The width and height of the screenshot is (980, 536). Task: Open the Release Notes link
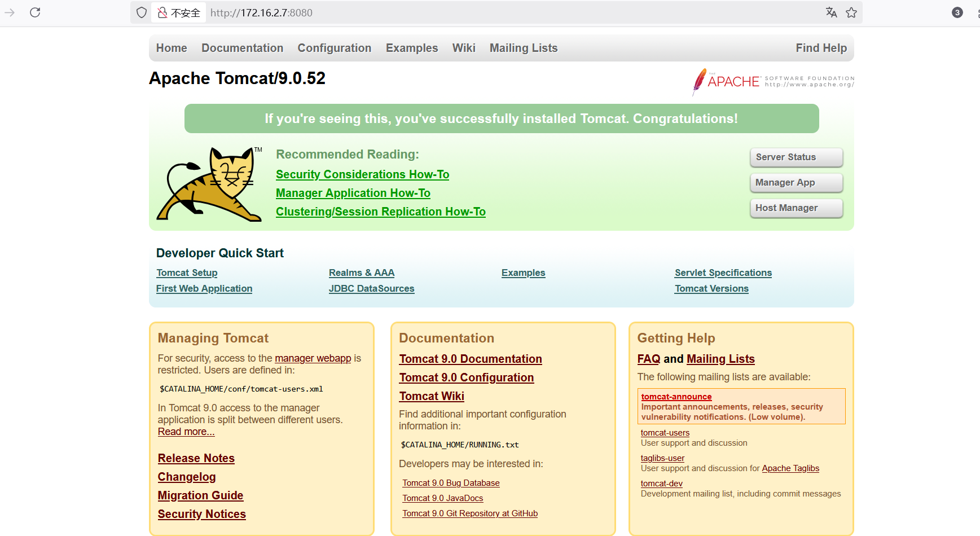click(x=196, y=458)
